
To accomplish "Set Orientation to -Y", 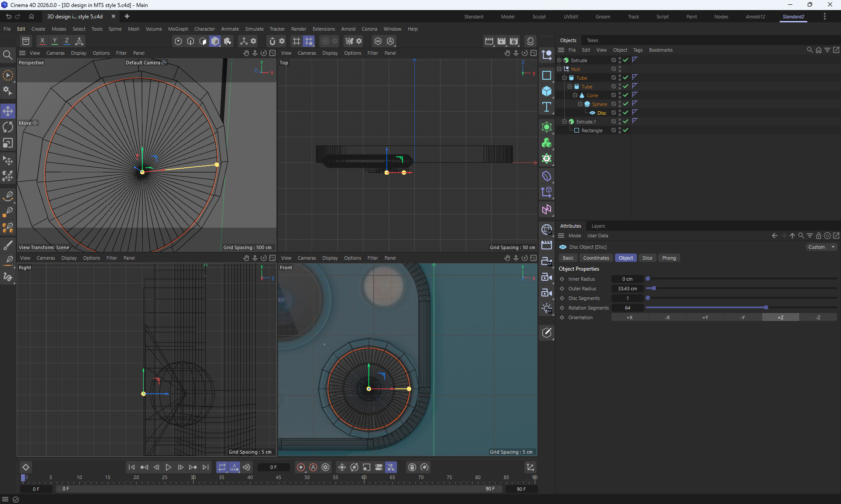I will [x=743, y=317].
